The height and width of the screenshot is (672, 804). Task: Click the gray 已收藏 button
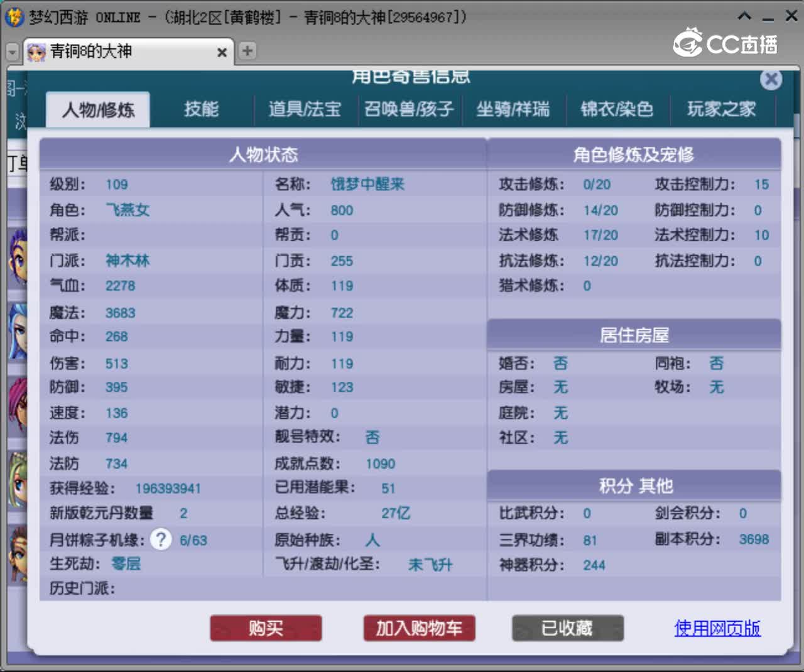pos(568,628)
